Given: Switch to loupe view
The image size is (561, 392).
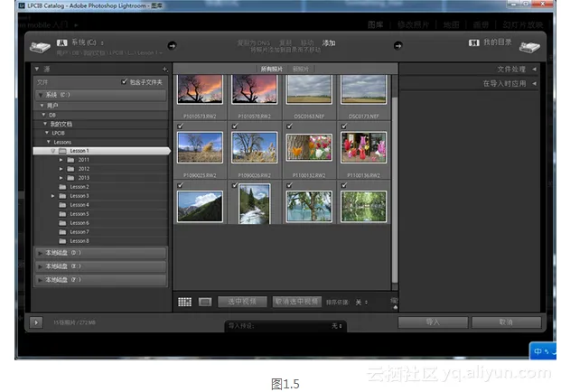Looking at the screenshot, I should click(205, 302).
